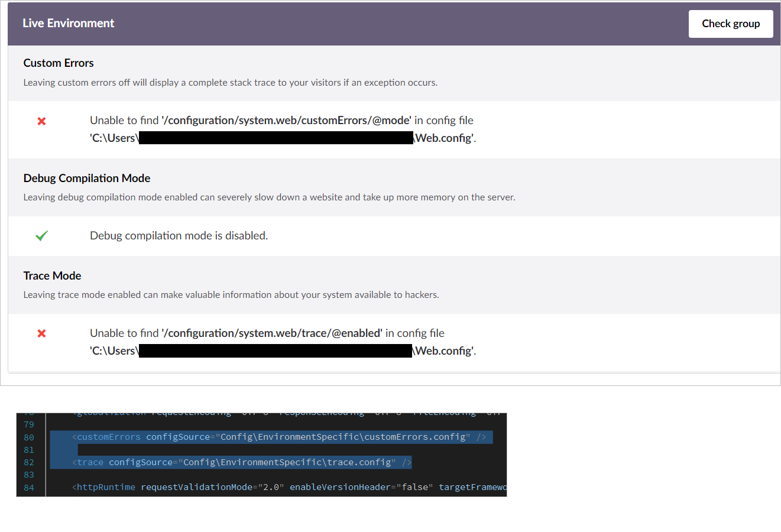Select the Custom Errors heading
Viewport: 781px width, 532px height.
pyautogui.click(x=59, y=63)
